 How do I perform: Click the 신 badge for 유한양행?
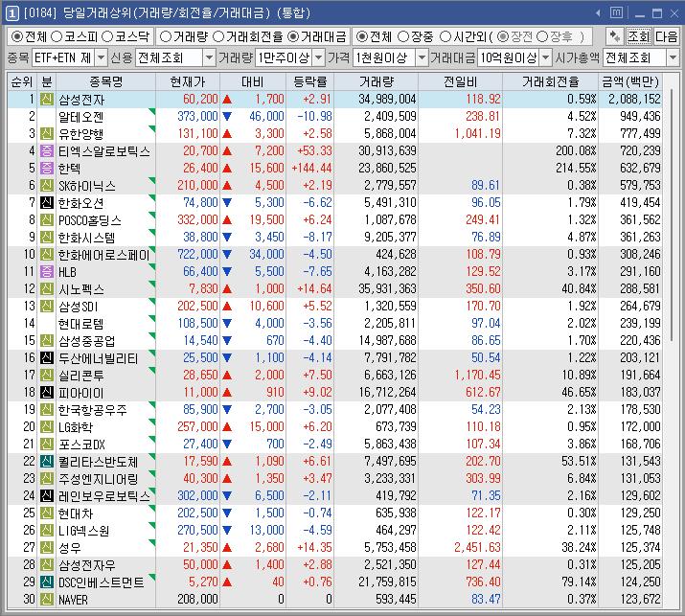click(x=47, y=134)
